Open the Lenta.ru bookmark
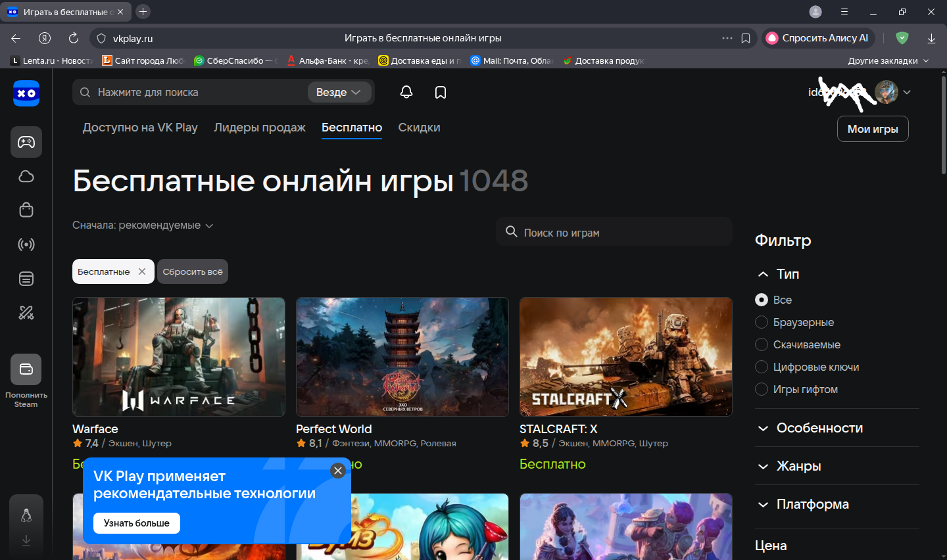This screenshot has height=560, width=947. click(x=51, y=60)
